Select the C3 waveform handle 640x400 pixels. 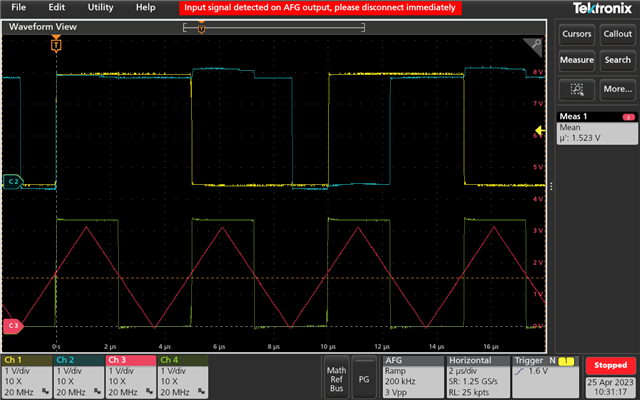(13, 326)
